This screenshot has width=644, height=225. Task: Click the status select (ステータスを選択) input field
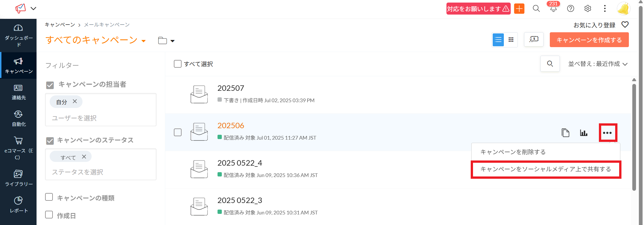point(100,172)
